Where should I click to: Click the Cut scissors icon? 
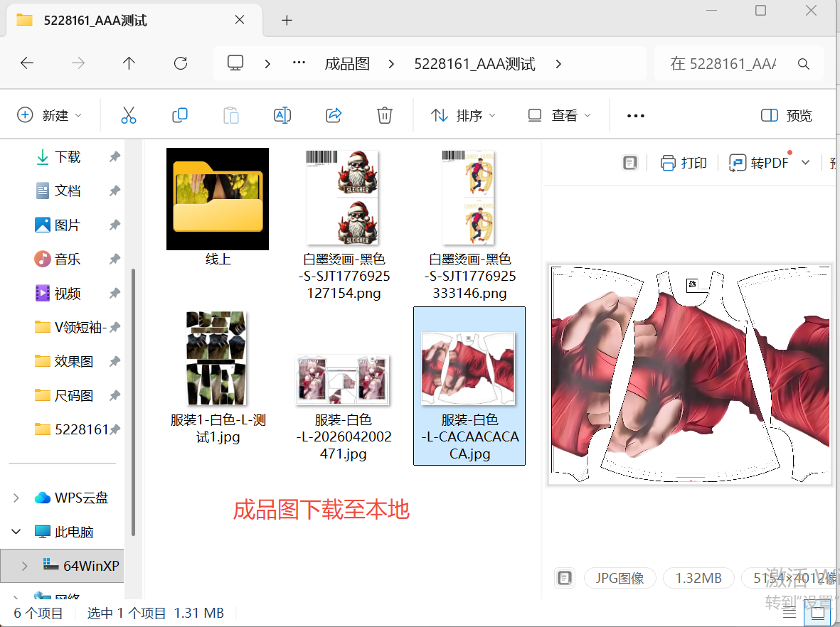click(x=129, y=115)
